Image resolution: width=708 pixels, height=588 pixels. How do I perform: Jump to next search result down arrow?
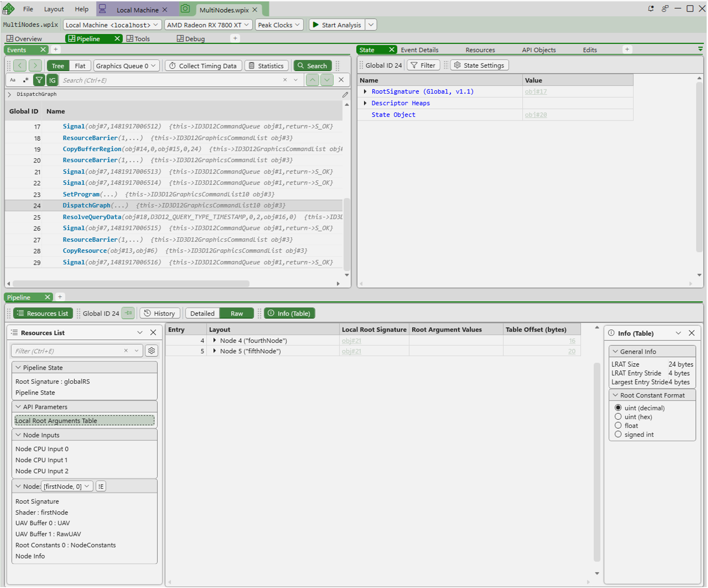(327, 80)
